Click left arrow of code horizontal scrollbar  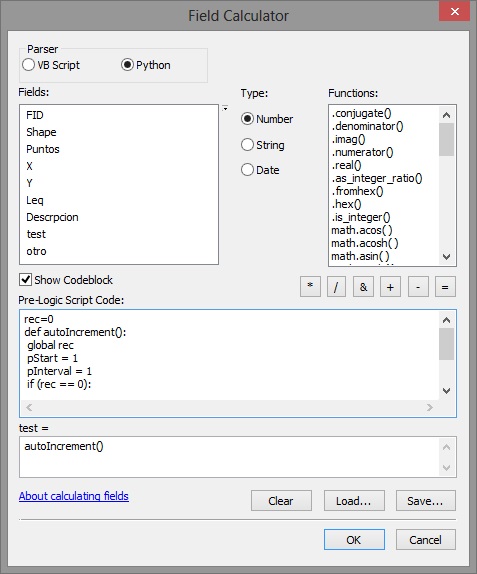29,407
